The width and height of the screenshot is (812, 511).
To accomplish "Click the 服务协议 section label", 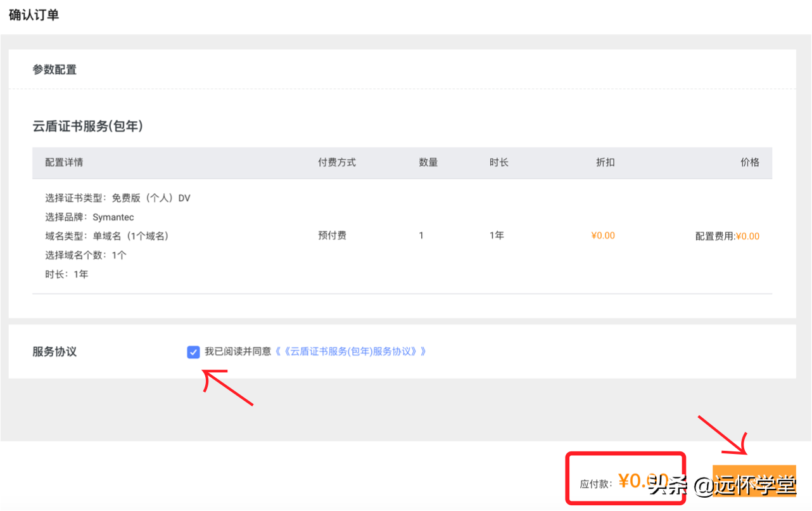I will click(x=54, y=352).
